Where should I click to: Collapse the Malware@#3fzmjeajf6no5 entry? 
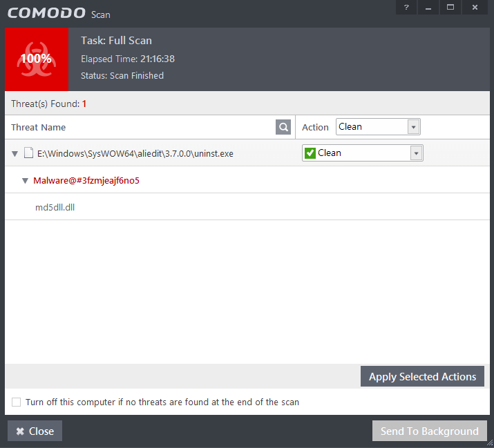[x=25, y=181]
